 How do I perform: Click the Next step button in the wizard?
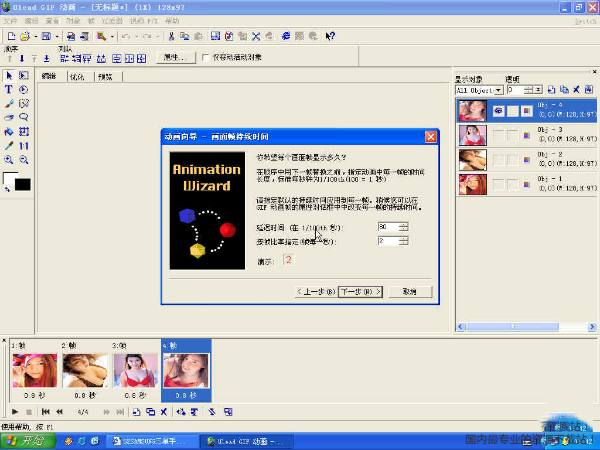pyautogui.click(x=360, y=292)
